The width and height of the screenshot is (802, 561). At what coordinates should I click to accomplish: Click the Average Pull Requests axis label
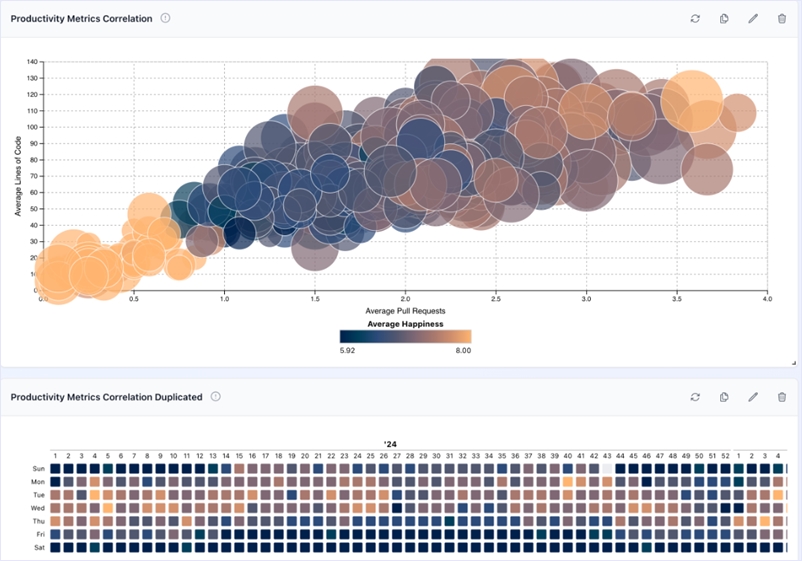tap(405, 311)
